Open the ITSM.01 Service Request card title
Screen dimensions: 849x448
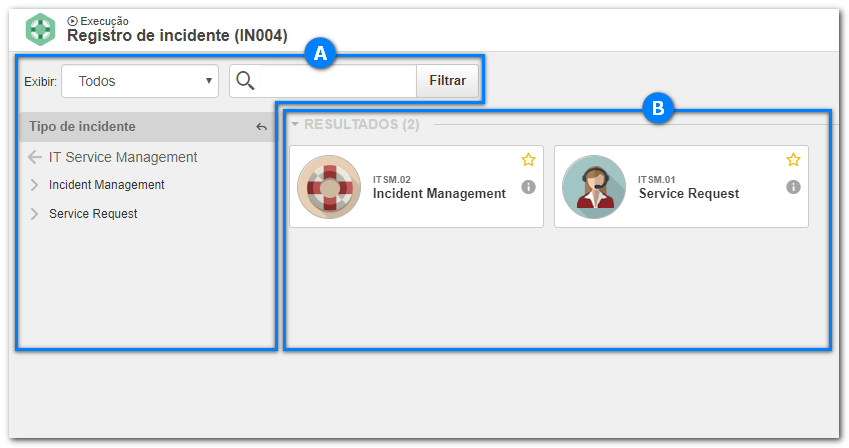(x=689, y=193)
